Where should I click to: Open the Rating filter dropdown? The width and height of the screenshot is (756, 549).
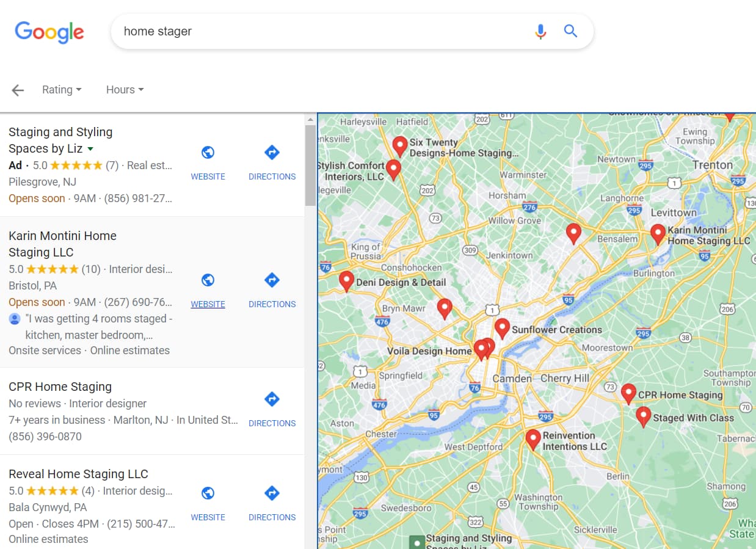[x=62, y=90]
